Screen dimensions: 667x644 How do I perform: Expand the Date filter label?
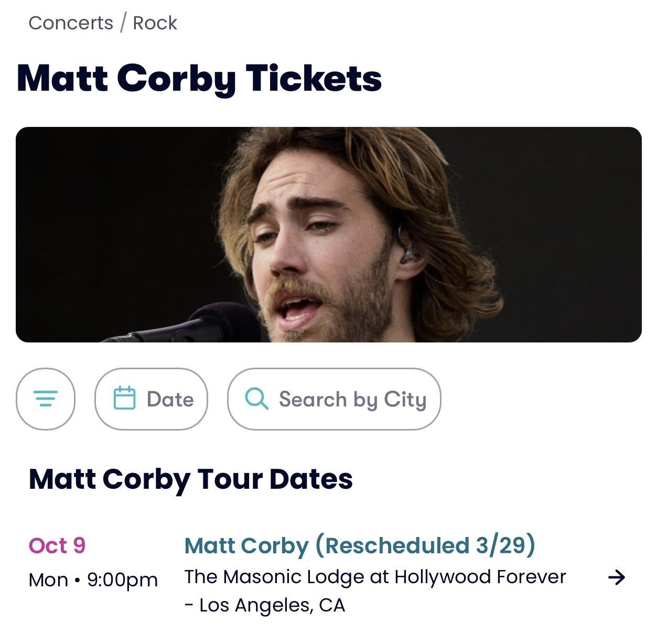click(x=170, y=399)
